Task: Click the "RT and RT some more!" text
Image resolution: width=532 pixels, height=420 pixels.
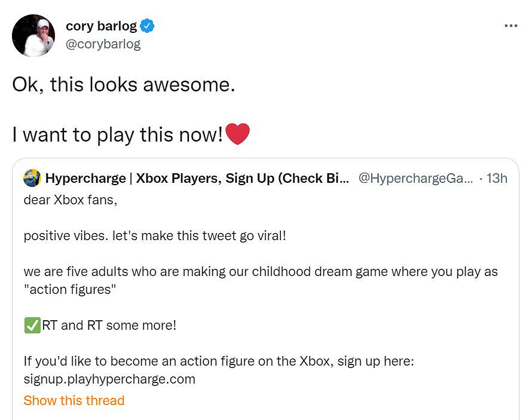Action: (109, 326)
